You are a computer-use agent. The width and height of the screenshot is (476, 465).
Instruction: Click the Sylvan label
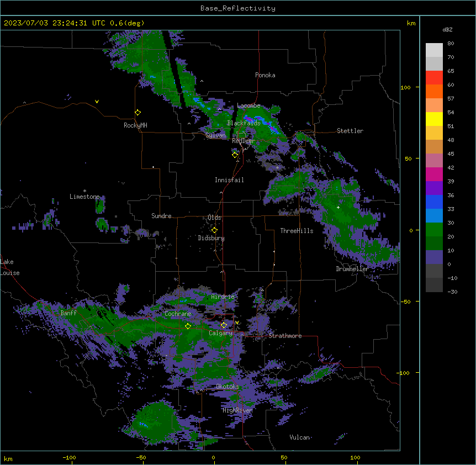pos(215,135)
